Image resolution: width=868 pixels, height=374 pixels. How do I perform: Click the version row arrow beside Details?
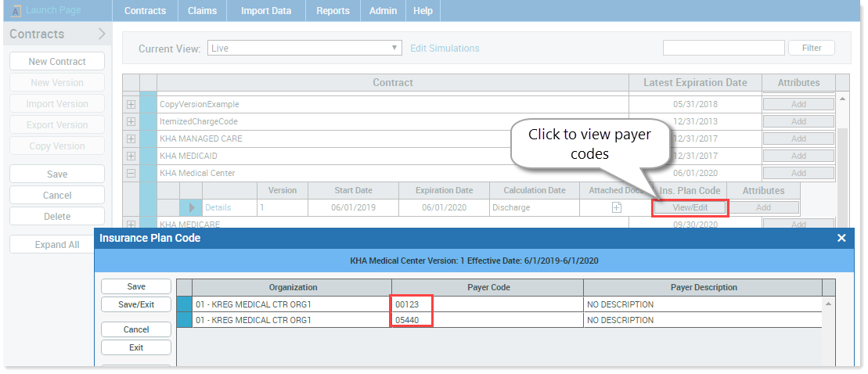[192, 207]
